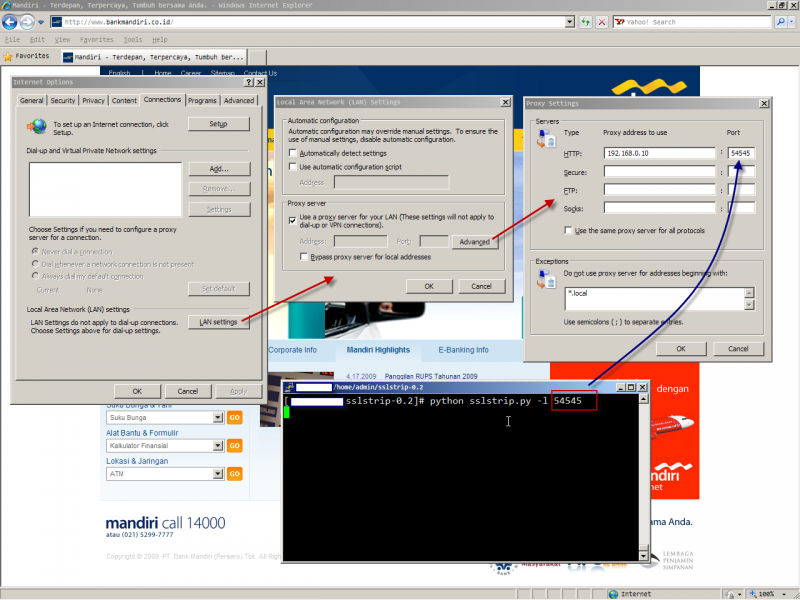The width and height of the screenshot is (800, 600).
Task: Click the orange GO beside Kalkulator Finansial
Action: click(x=234, y=445)
